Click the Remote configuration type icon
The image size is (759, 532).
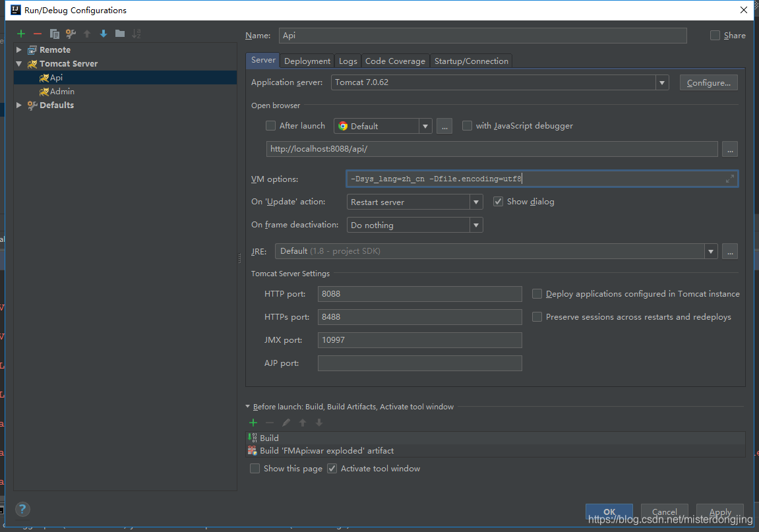[32, 50]
